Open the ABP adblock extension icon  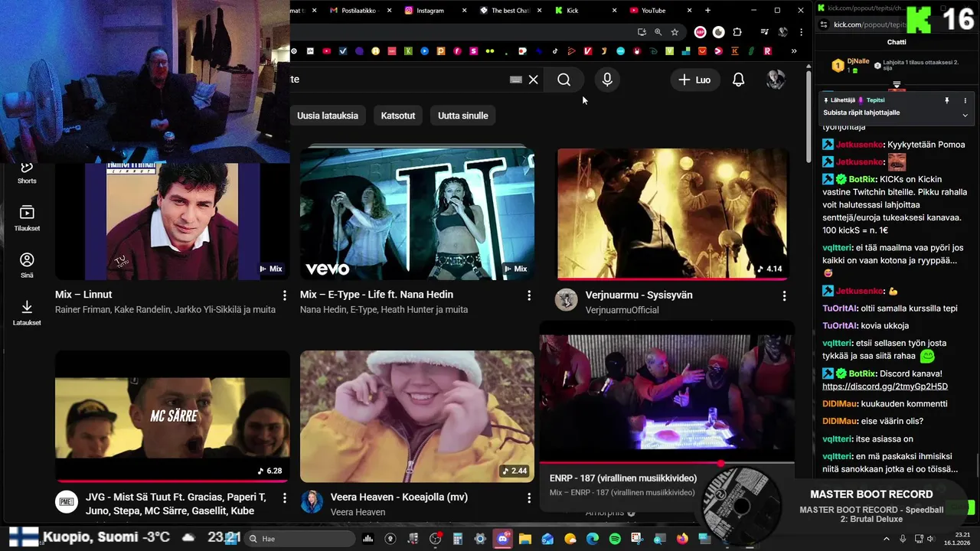click(x=700, y=32)
